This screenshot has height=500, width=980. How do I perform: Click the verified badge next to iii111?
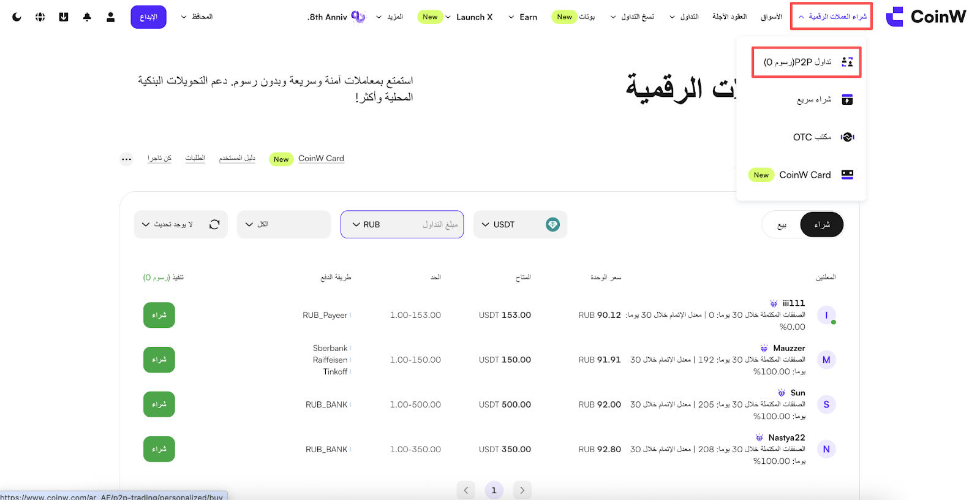[774, 303]
